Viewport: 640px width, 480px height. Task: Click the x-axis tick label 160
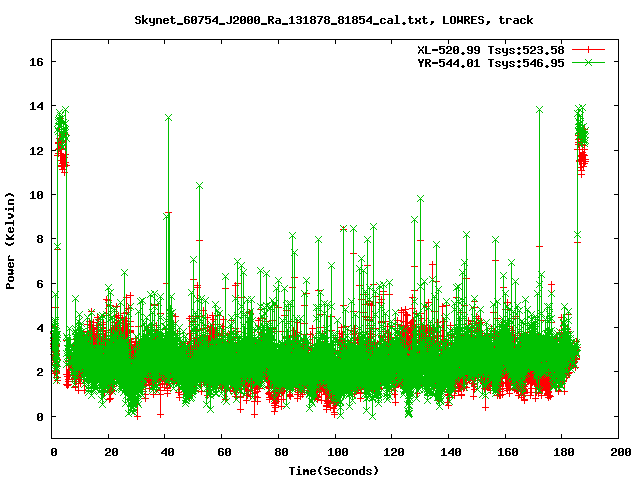tap(507, 452)
